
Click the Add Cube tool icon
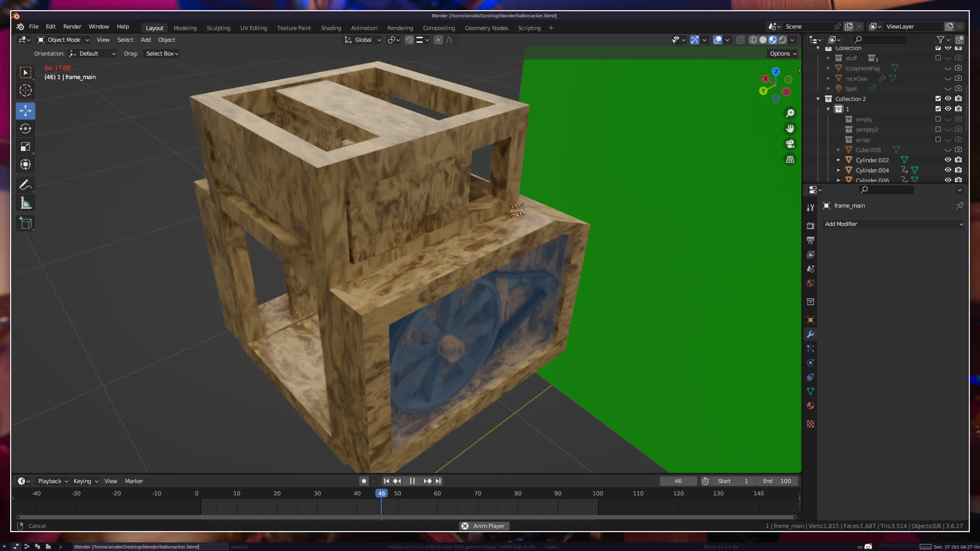tap(26, 223)
